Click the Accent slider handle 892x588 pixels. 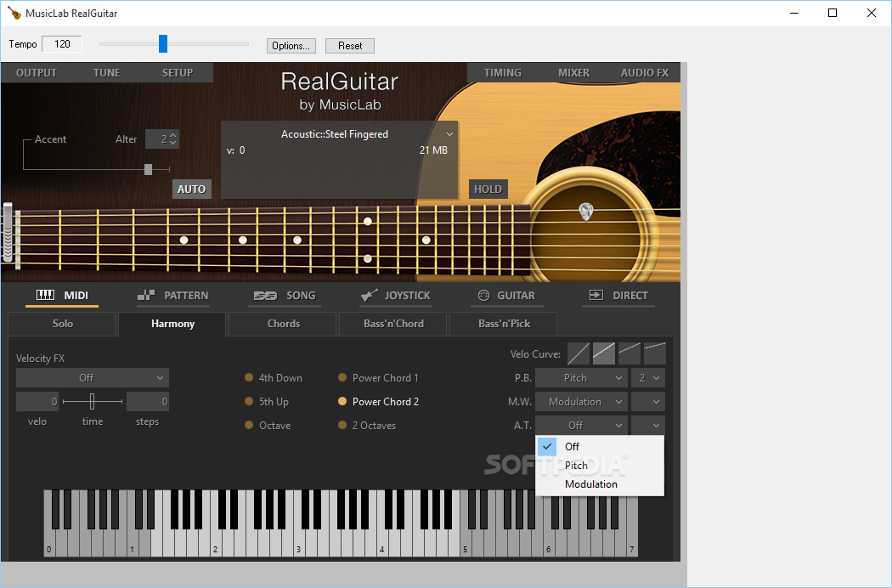[149, 169]
